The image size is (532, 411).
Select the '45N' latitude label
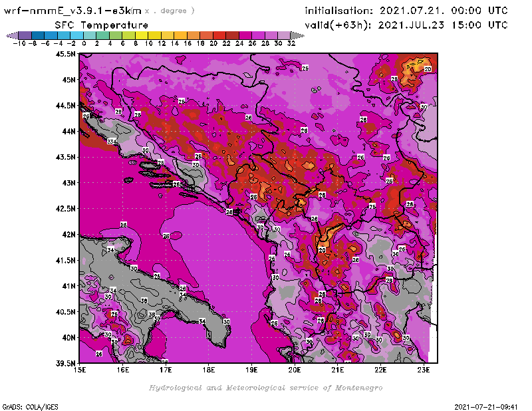point(68,80)
